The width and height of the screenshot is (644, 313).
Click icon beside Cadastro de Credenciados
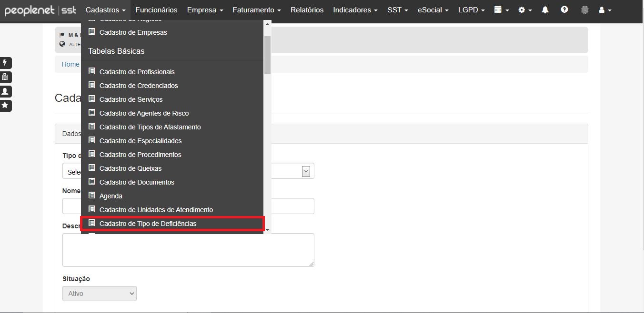point(92,85)
